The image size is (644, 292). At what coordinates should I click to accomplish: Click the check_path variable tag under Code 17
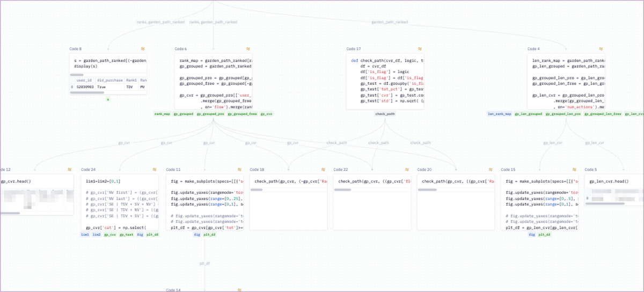[x=385, y=114]
